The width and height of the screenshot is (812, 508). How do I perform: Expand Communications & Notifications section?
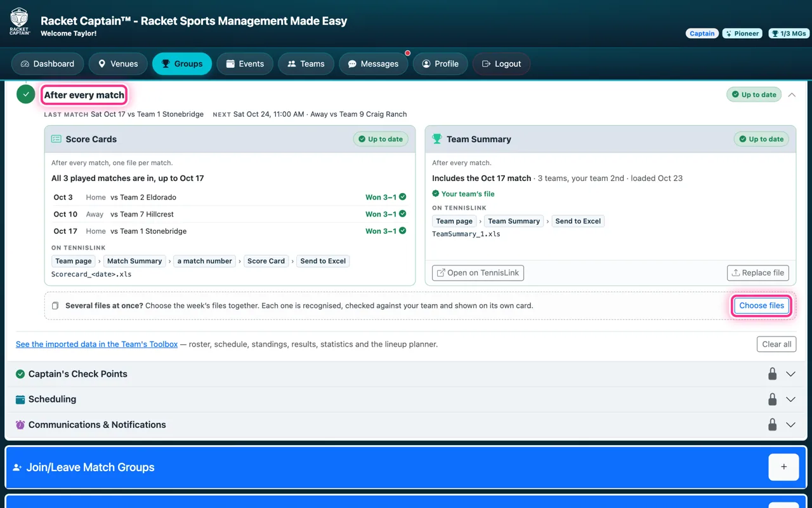click(790, 425)
